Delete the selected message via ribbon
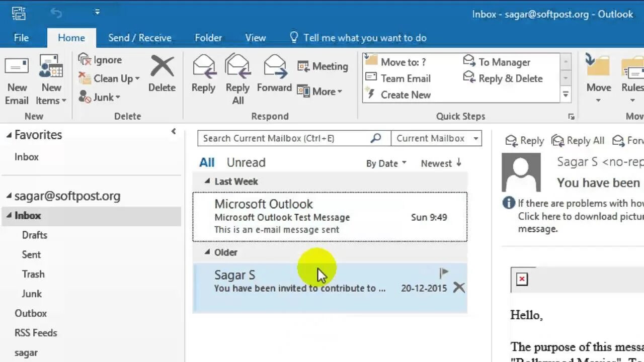This screenshot has height=362, width=644. [162, 74]
